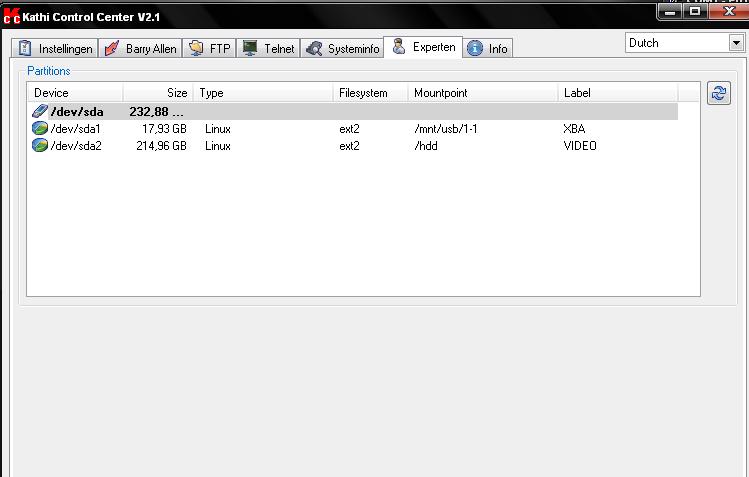Click the XBA label cell
Image resolution: width=749 pixels, height=477 pixels.
click(574, 128)
